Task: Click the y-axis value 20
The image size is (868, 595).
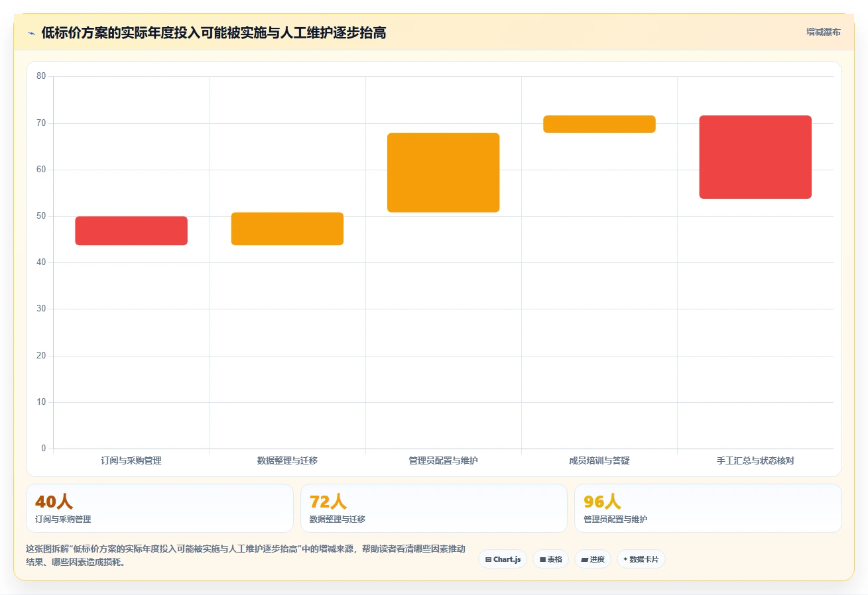Action: (x=41, y=356)
